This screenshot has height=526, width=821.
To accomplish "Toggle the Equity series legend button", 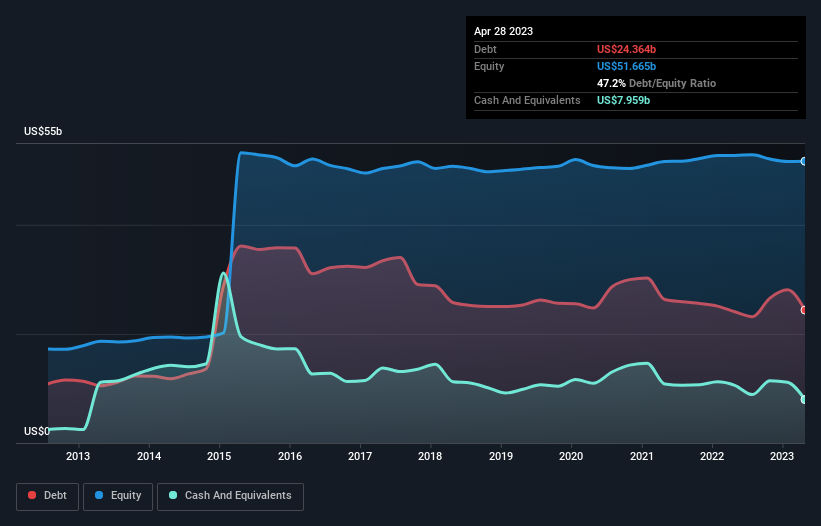I will tap(118, 496).
